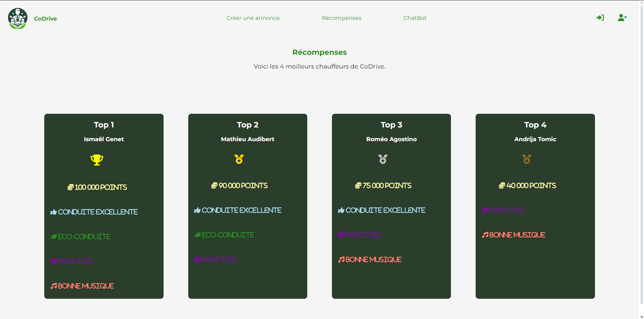This screenshot has height=319, width=644.
Task: Click the bronze medal icon on Top 4 card
Action: [527, 159]
